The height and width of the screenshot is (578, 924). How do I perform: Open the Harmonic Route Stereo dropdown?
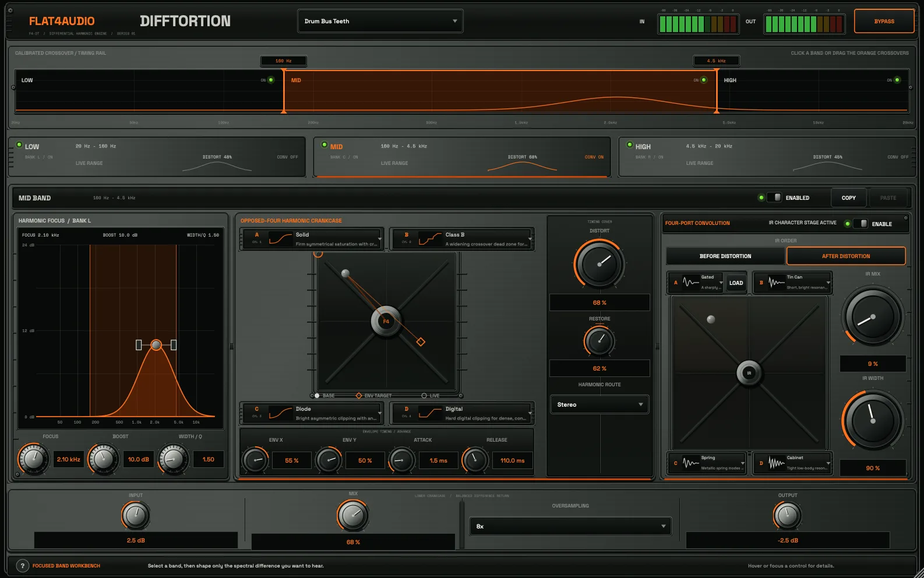tap(599, 404)
